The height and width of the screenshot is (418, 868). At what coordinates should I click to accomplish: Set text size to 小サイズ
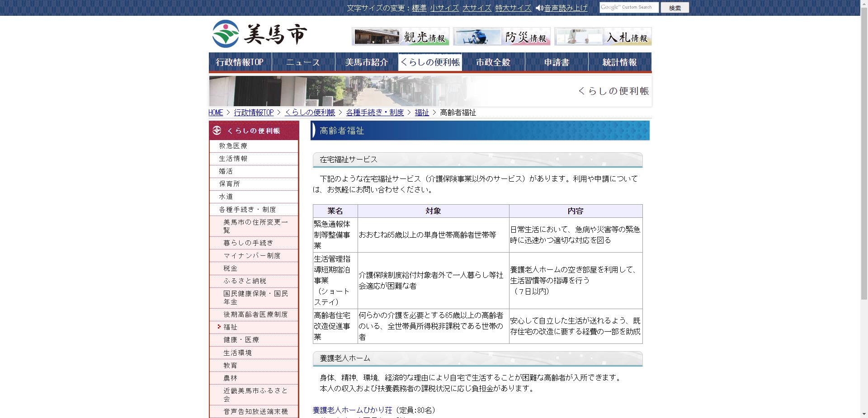coord(444,8)
